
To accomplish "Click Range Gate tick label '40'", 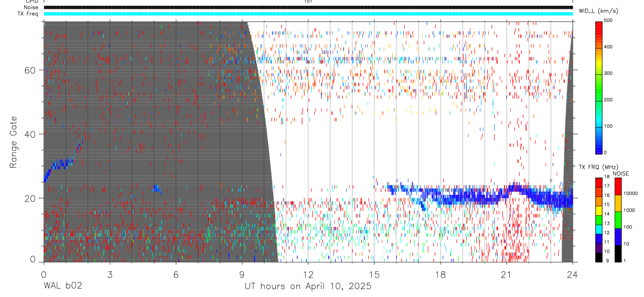I will (x=30, y=134).
